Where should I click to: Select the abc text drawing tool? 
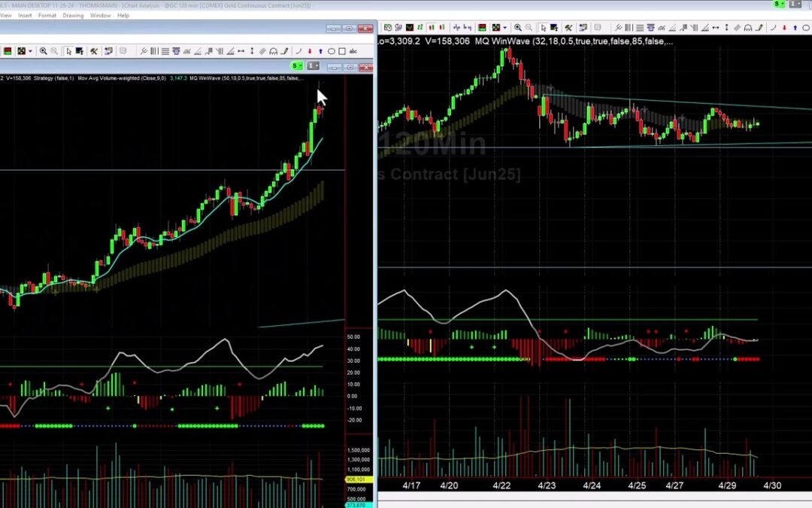pos(353,50)
